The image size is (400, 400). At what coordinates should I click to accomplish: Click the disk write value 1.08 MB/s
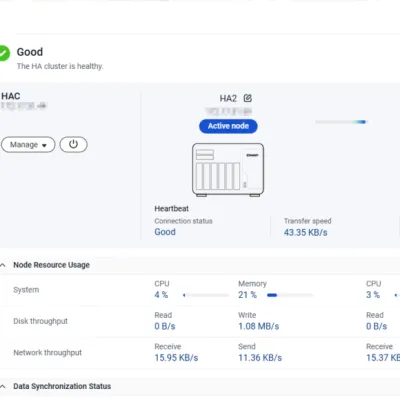pos(259,326)
